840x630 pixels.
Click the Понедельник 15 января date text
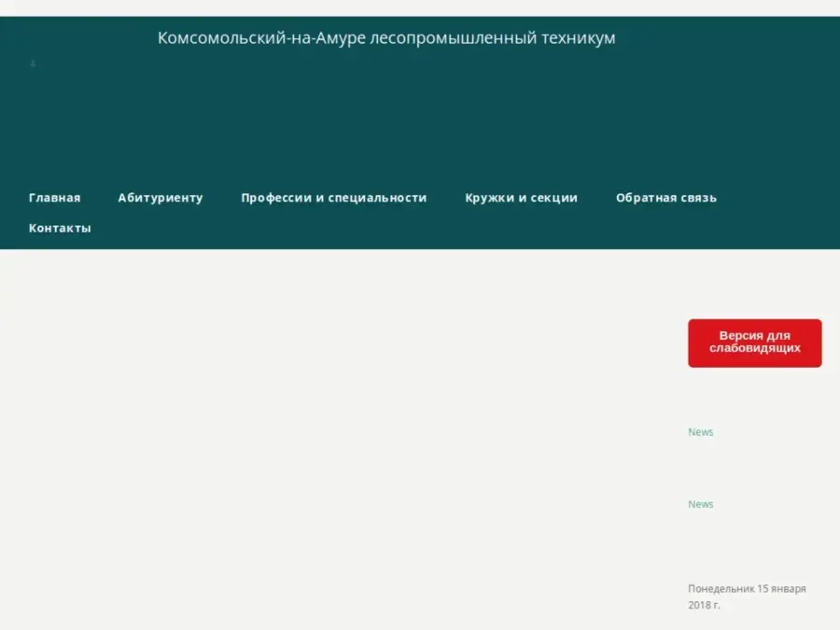pyautogui.click(x=747, y=589)
